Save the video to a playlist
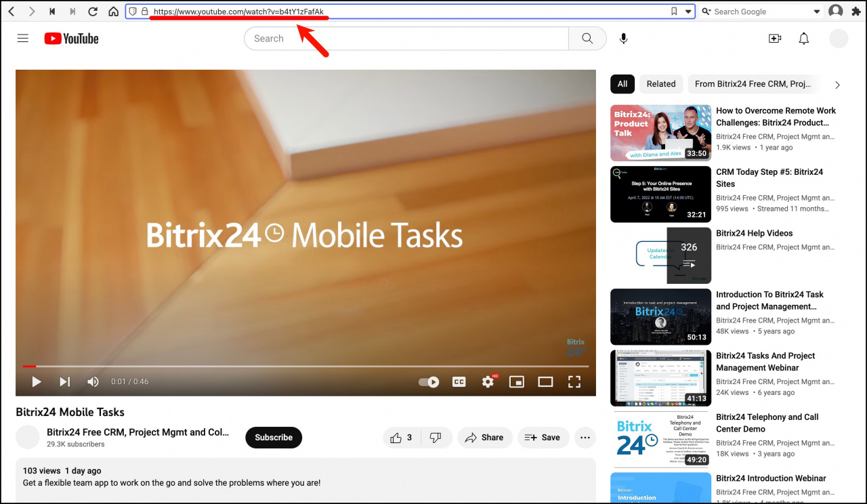Screen dimensions: 867x504 click(543, 438)
